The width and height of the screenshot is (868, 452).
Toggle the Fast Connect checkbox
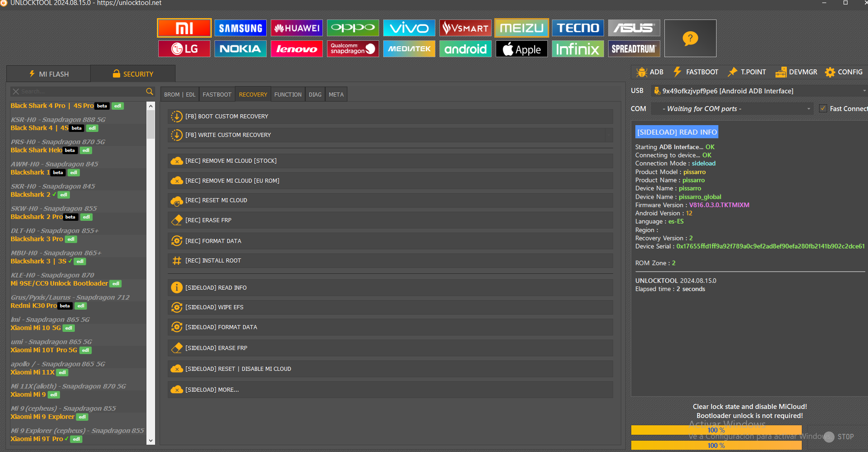[823, 108]
